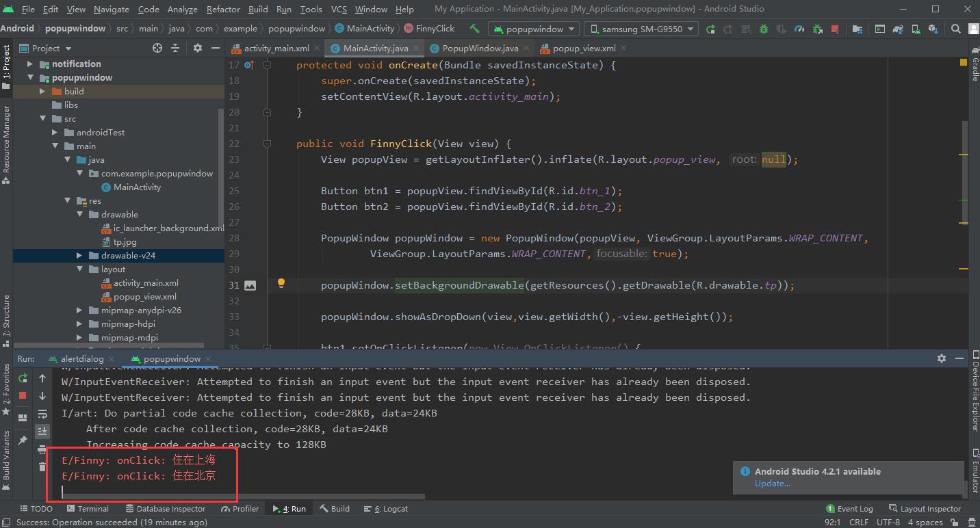This screenshot has height=528, width=980.
Task: Click the Up stack trace arrow in Run panel
Action: pos(42,378)
